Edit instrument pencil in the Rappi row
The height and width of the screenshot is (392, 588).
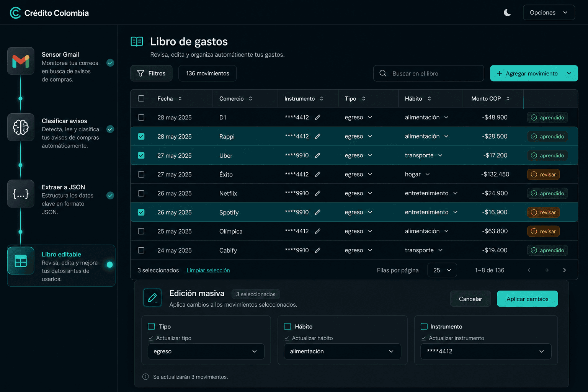click(x=317, y=136)
